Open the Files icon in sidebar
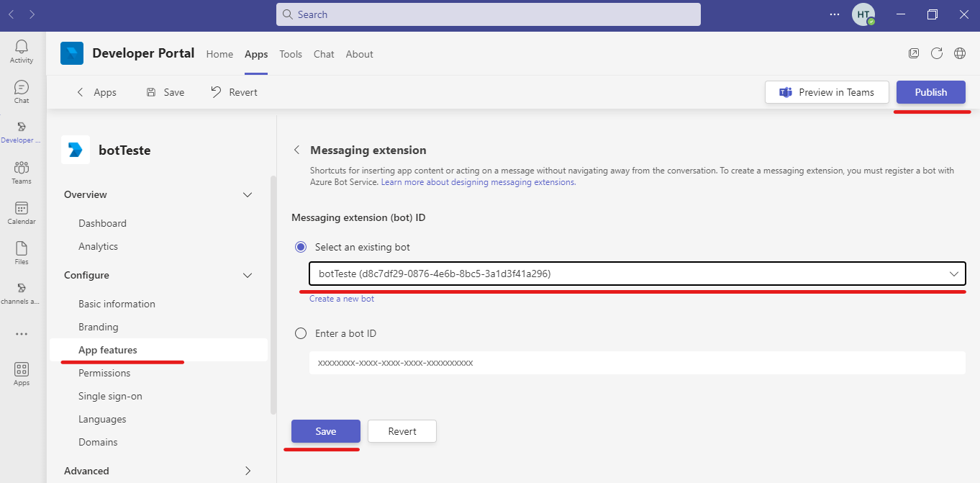The height and width of the screenshot is (483, 980). click(x=22, y=249)
